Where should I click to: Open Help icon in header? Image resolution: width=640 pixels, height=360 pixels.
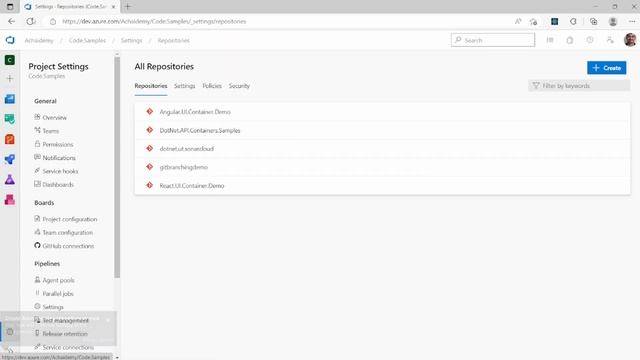tap(590, 40)
